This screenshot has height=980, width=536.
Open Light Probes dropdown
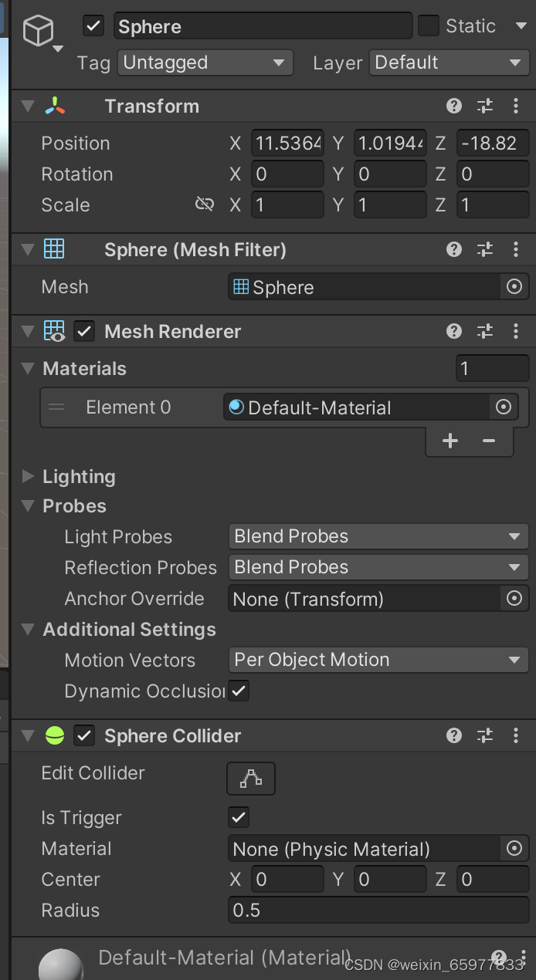(x=378, y=536)
